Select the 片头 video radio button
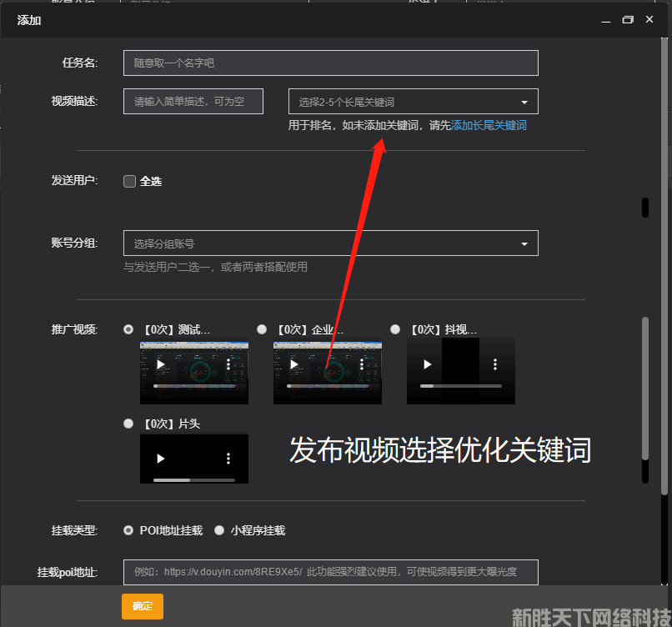This screenshot has width=672, height=627. tap(128, 424)
